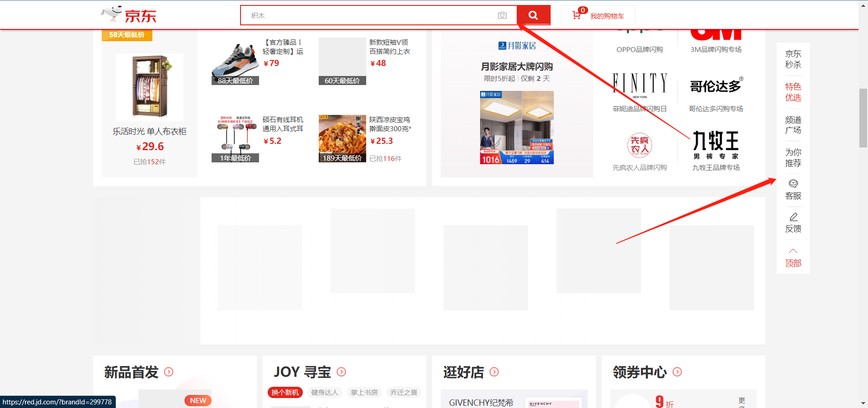Click the scrollbar down arrow
This screenshot has width=868, height=408.
[863, 403]
